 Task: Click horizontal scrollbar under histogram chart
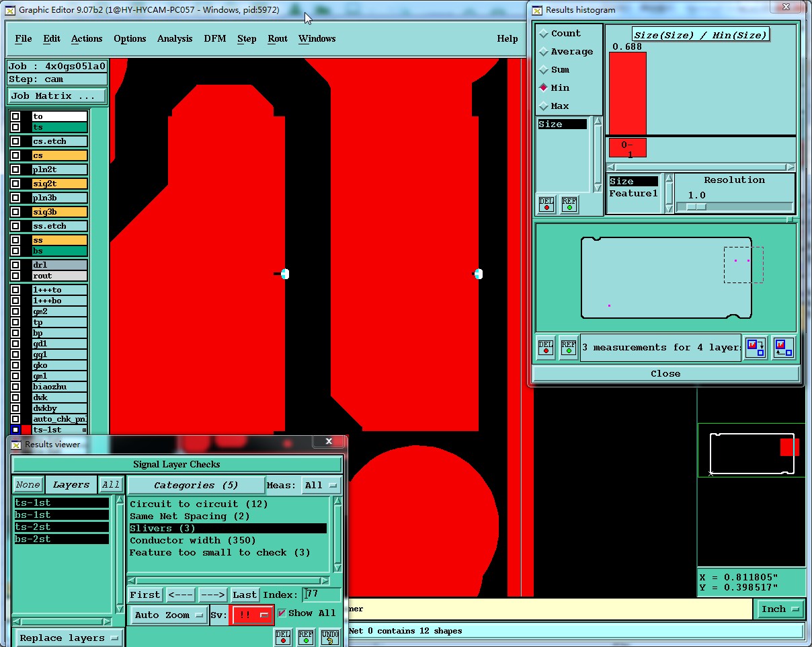point(701,167)
